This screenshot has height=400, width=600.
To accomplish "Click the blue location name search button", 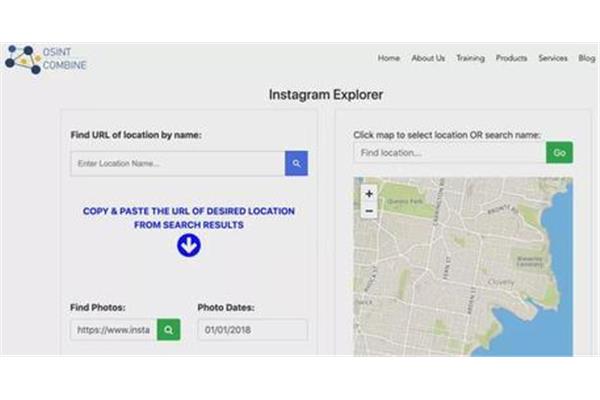I will click(296, 163).
